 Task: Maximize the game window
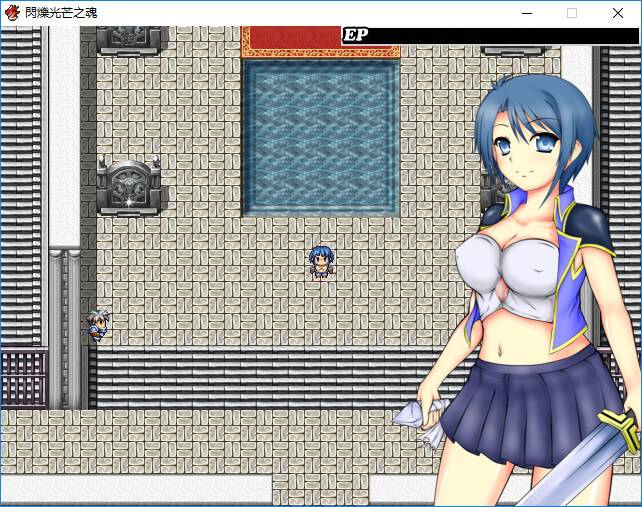(572, 13)
